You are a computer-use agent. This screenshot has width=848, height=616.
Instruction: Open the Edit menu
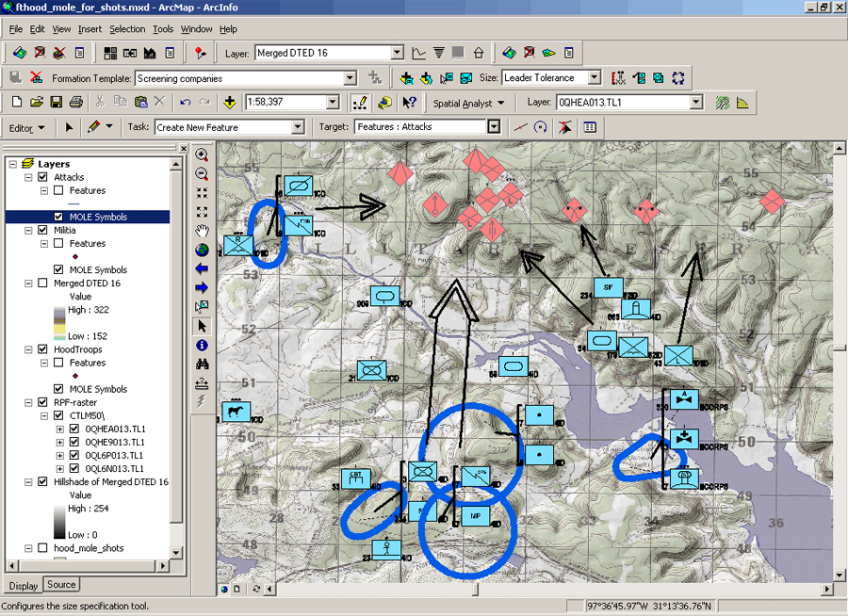tap(37, 29)
